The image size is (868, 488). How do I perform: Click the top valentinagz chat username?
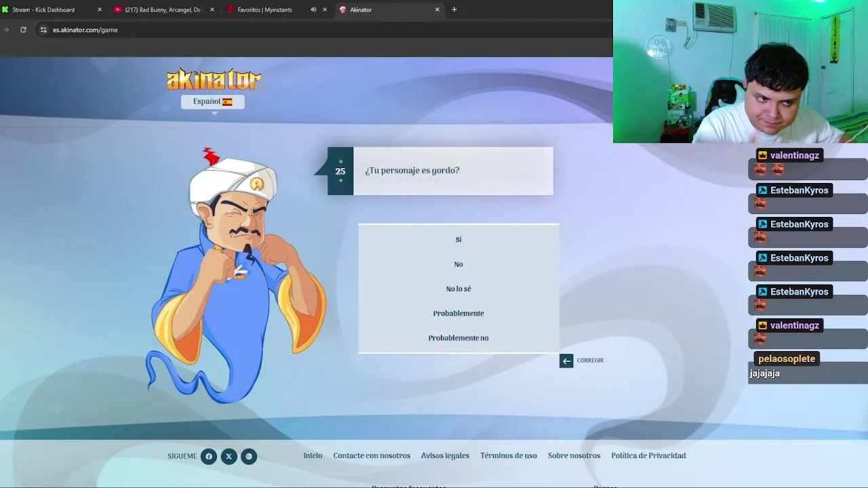click(x=795, y=155)
